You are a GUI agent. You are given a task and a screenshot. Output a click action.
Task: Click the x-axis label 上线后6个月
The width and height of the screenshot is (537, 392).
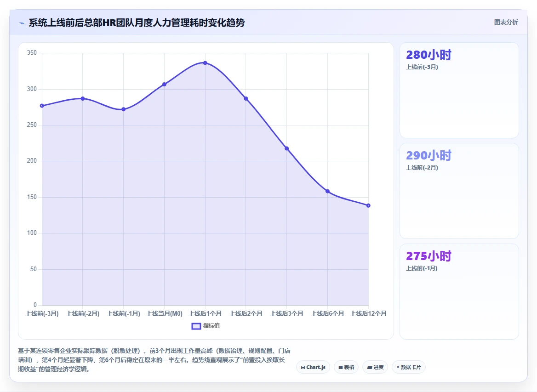pos(327,313)
